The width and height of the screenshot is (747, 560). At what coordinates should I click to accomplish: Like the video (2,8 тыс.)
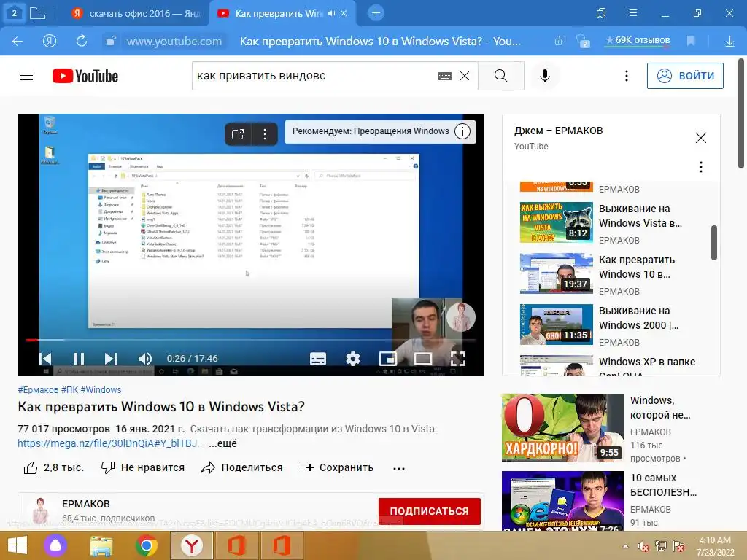pyautogui.click(x=54, y=467)
